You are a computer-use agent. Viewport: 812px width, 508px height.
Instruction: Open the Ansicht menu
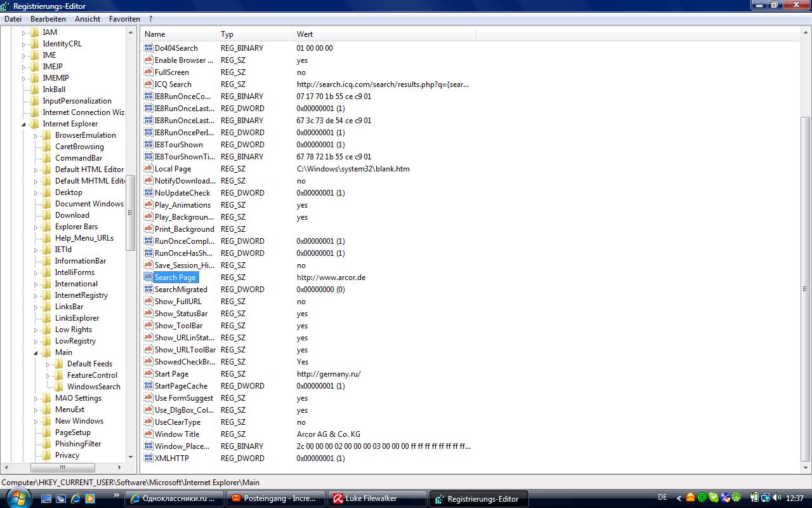tap(88, 19)
